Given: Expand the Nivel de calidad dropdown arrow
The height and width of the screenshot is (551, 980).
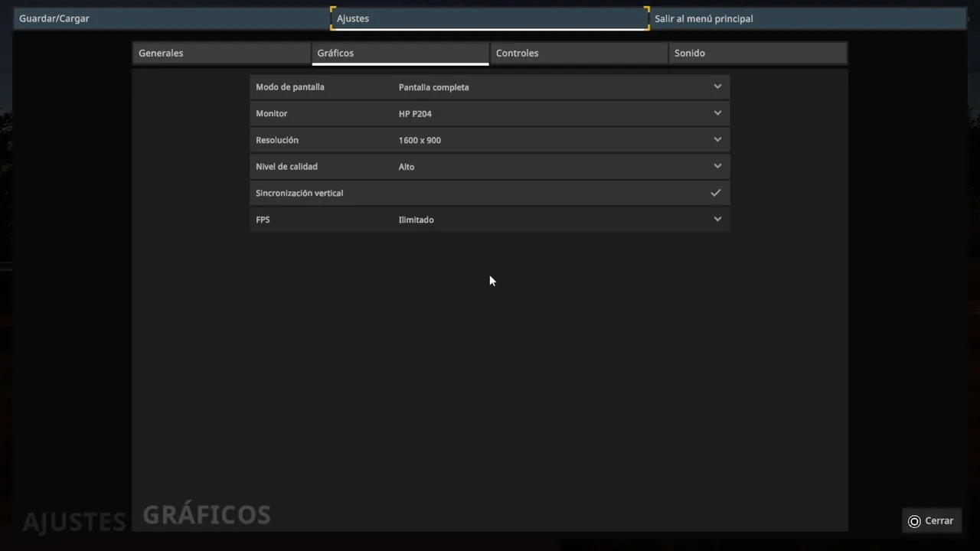Looking at the screenshot, I should click(x=717, y=166).
